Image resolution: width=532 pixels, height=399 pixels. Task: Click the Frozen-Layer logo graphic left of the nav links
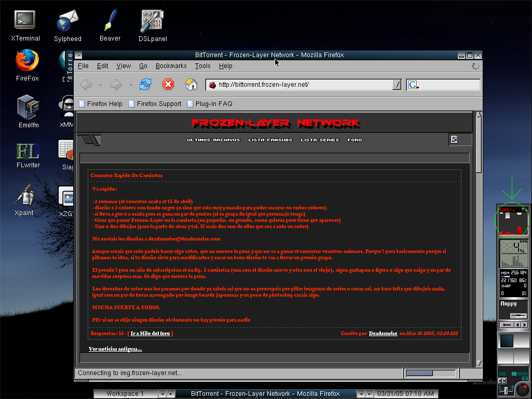pyautogui.click(x=91, y=140)
